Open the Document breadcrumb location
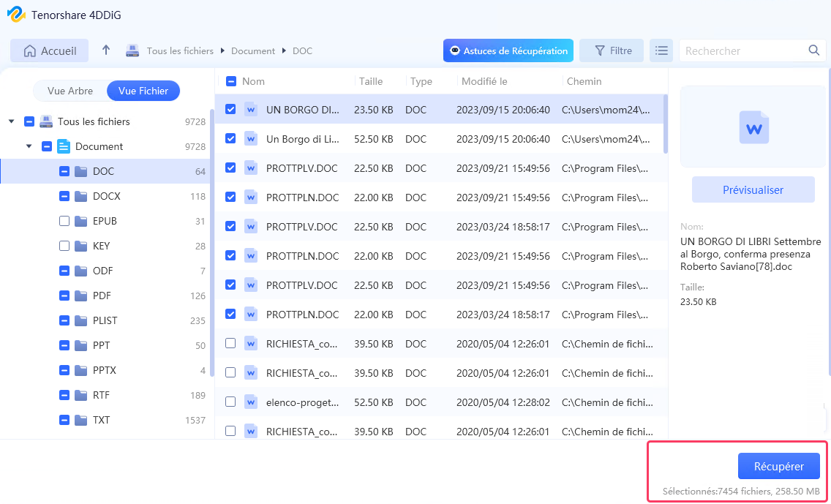 click(x=253, y=51)
